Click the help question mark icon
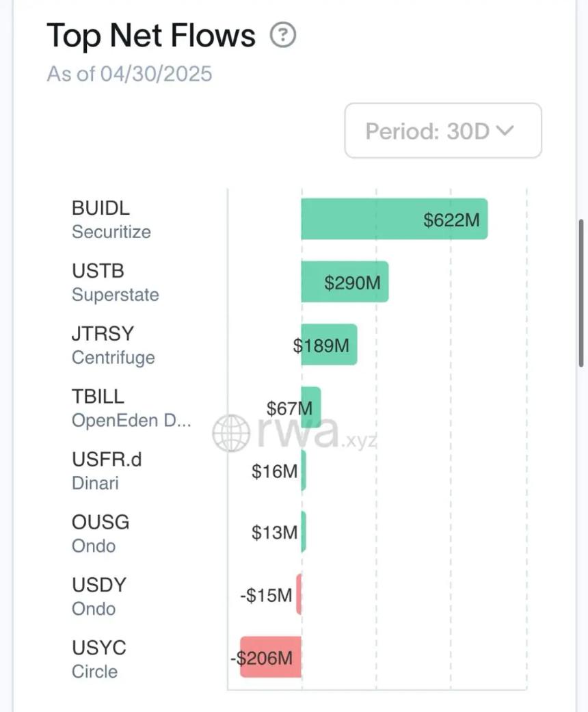Viewport: 588px width, 712px height. 283,35
